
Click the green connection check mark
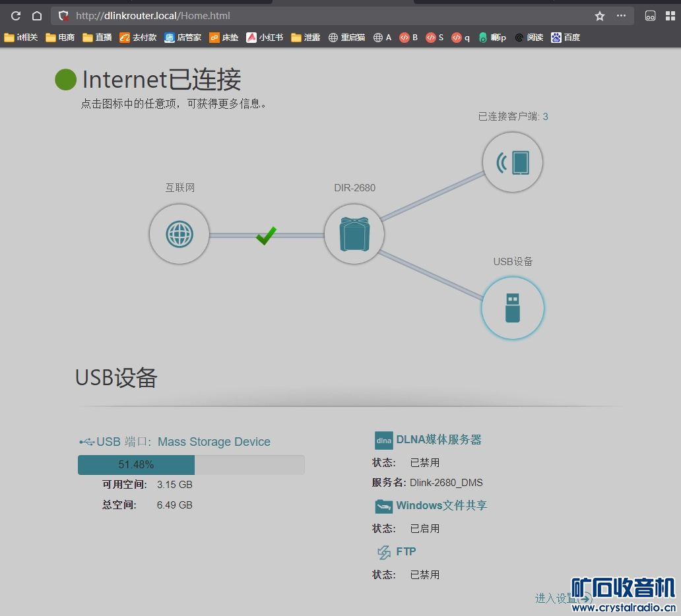pos(266,235)
